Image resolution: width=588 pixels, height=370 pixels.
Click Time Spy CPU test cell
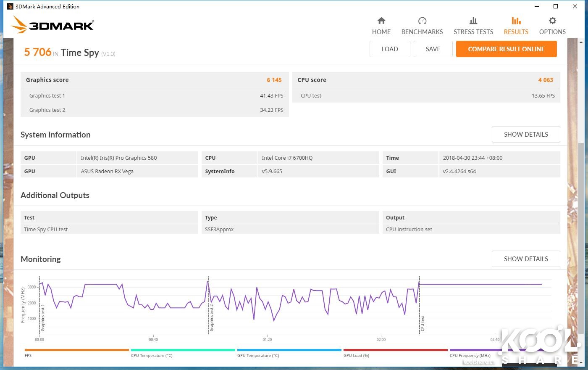109,229
